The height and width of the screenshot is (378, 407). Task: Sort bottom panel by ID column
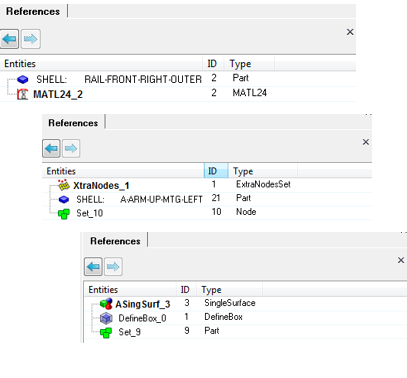(186, 290)
